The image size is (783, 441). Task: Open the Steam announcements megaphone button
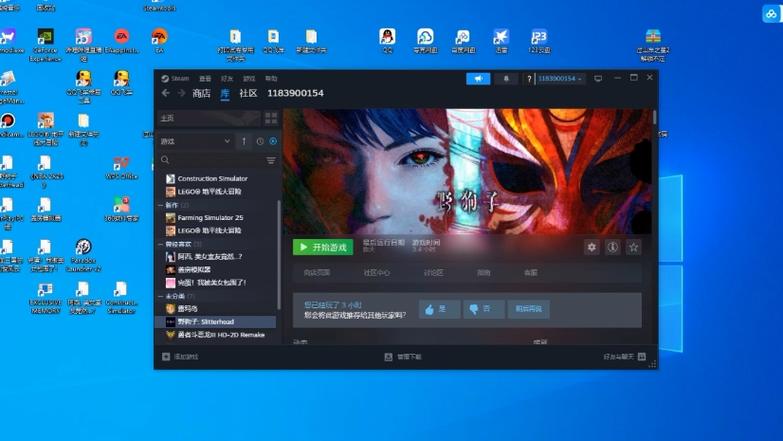478,78
